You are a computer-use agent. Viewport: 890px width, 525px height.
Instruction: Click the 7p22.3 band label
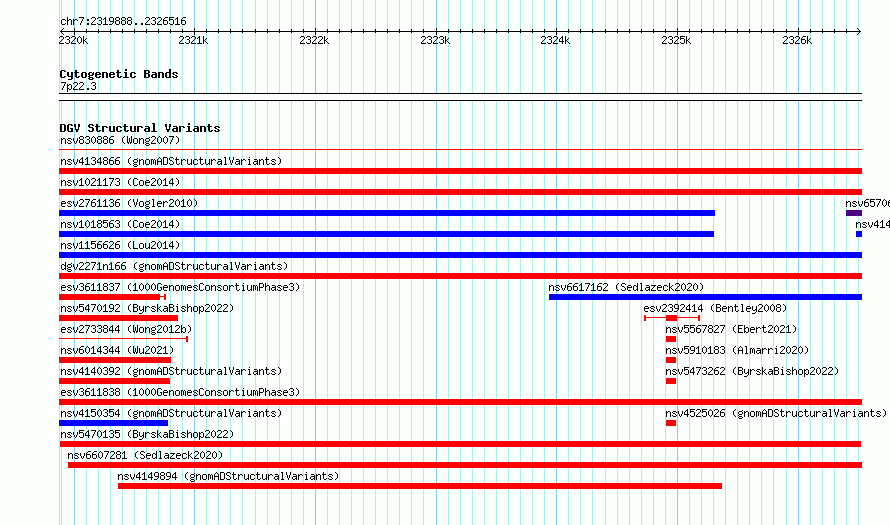78,86
